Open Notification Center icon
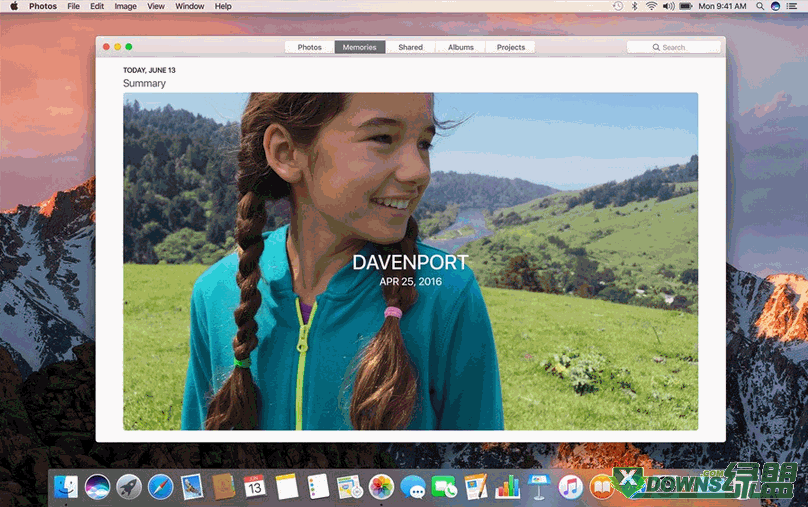This screenshot has width=808, height=507. (792, 6)
